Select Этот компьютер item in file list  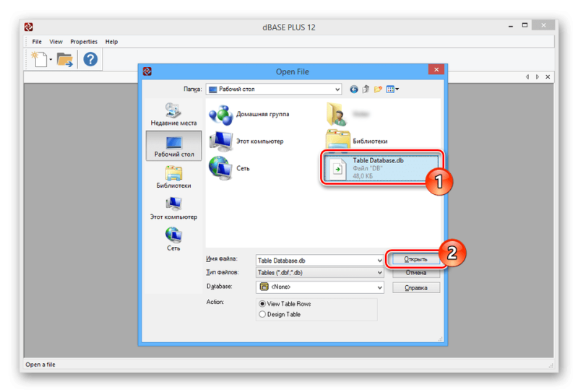click(246, 141)
